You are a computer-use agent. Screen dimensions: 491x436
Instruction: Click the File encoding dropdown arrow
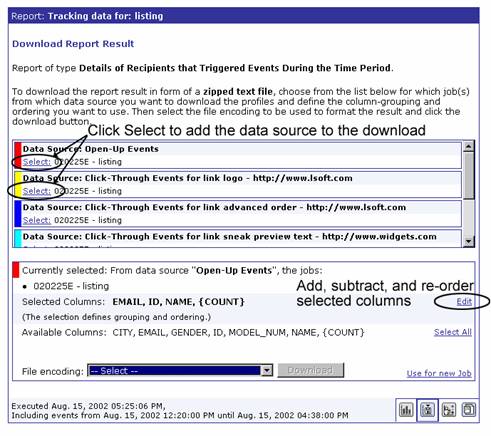point(267,371)
